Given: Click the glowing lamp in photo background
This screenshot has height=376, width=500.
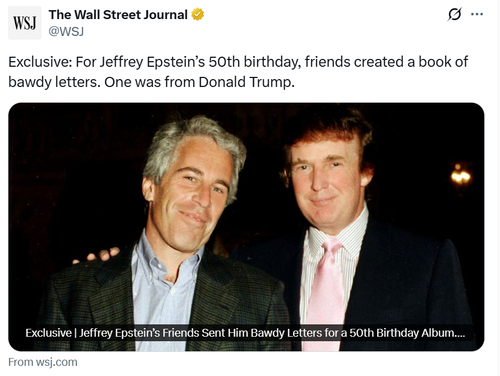Looking at the screenshot, I should [x=461, y=177].
